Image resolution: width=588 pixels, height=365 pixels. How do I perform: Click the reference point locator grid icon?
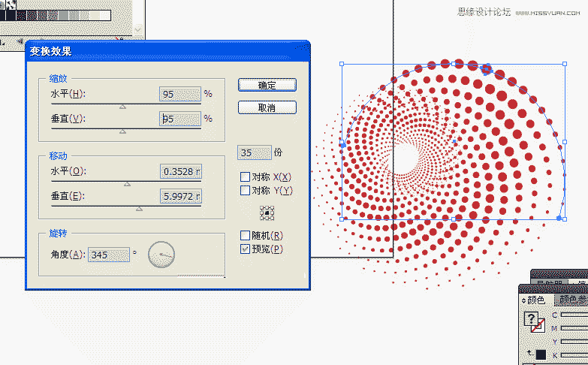(x=267, y=213)
